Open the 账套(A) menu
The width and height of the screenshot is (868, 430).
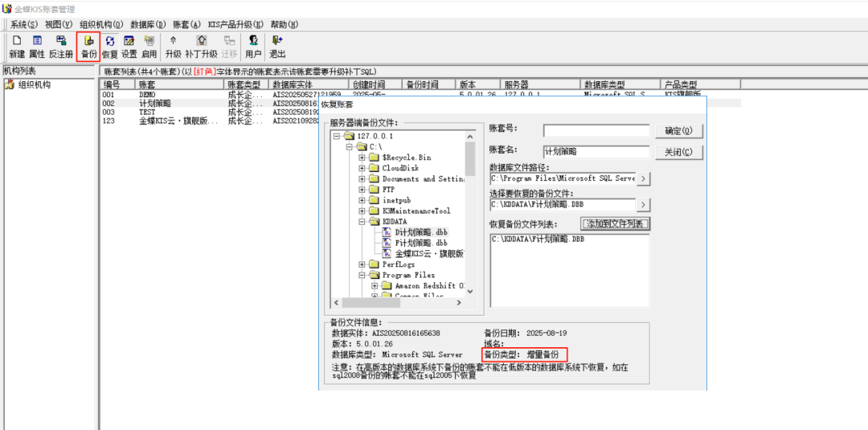coord(187,24)
